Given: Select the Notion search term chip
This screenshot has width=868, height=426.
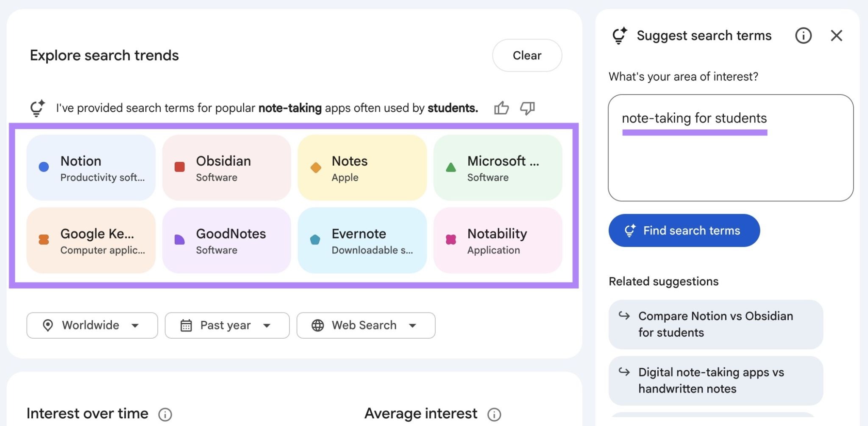Looking at the screenshot, I should pyautogui.click(x=91, y=168).
